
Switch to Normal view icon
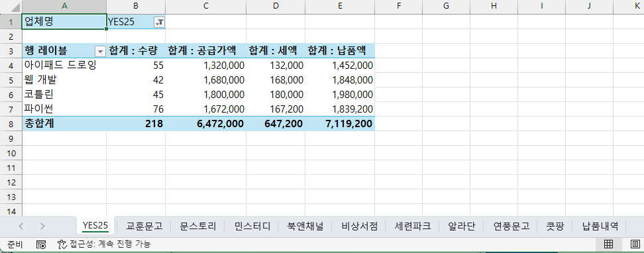pyautogui.click(x=609, y=245)
